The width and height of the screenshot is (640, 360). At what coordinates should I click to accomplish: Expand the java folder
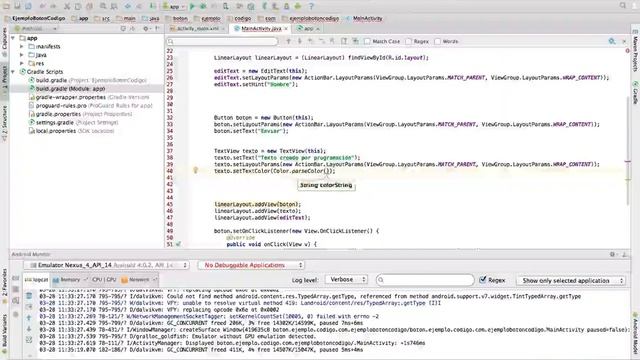22,55
